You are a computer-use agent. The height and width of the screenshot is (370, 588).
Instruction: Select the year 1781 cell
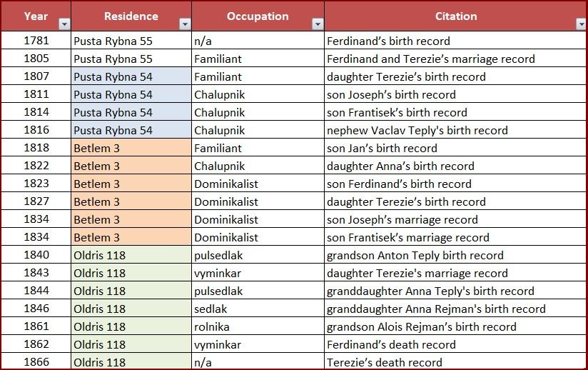tap(36, 41)
